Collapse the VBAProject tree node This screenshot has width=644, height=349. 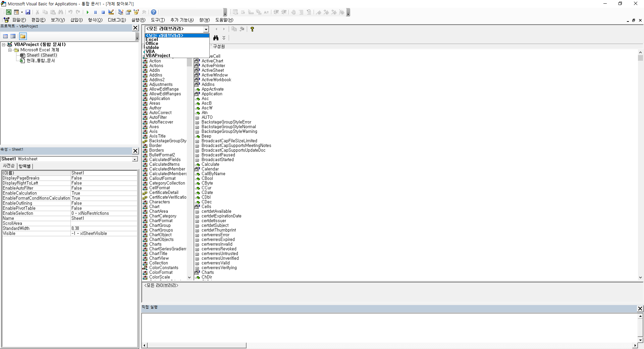[4, 45]
